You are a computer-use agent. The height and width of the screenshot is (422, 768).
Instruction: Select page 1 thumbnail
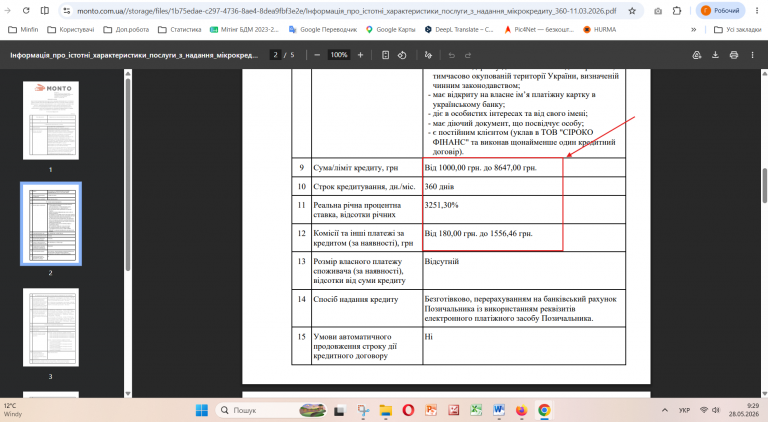50,120
